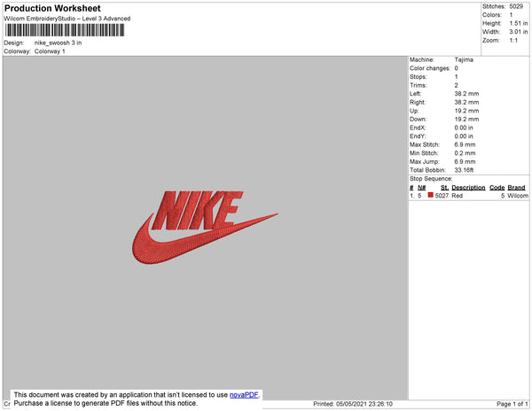
Task: Select the Production Worksheet heading
Action: pos(52,8)
